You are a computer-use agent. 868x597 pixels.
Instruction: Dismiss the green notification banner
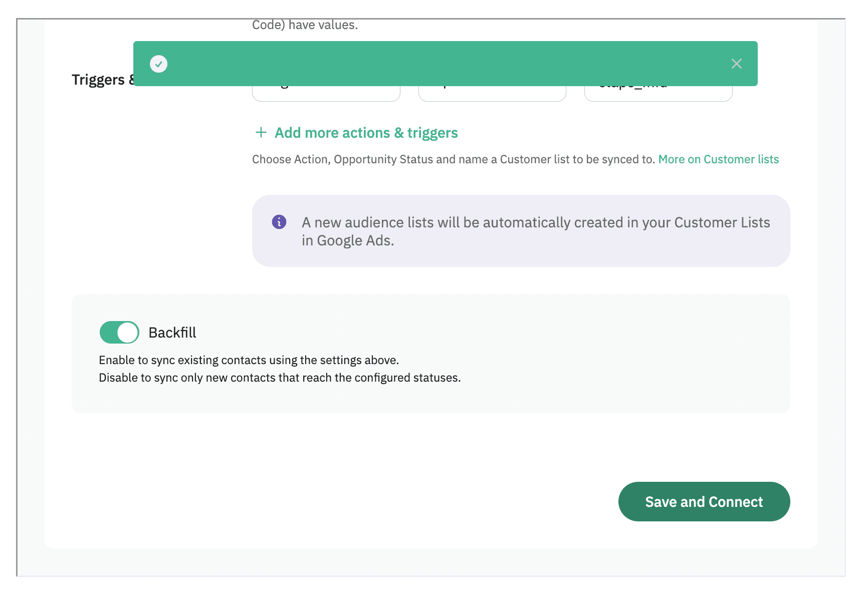[736, 64]
